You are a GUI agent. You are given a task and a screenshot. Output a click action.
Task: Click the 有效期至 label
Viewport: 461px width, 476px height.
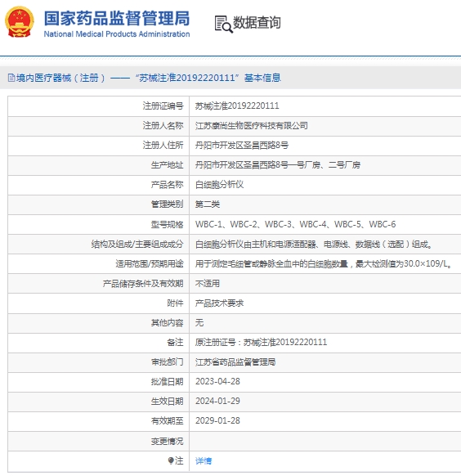[167, 421]
